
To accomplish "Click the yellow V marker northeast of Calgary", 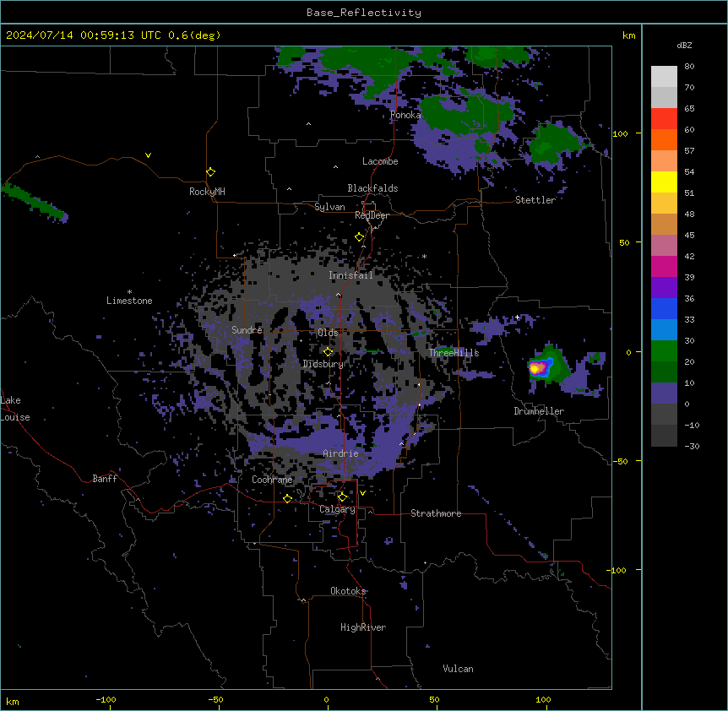I will click(362, 493).
